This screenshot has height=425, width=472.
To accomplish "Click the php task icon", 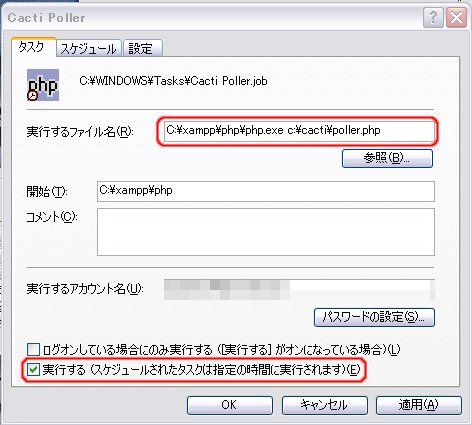I will pos(43,85).
